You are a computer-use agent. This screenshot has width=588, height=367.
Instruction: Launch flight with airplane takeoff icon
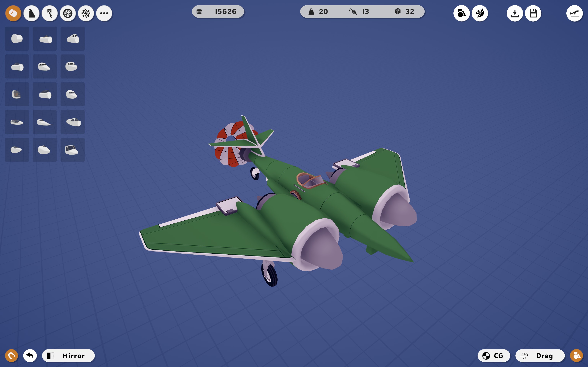pyautogui.click(x=574, y=13)
